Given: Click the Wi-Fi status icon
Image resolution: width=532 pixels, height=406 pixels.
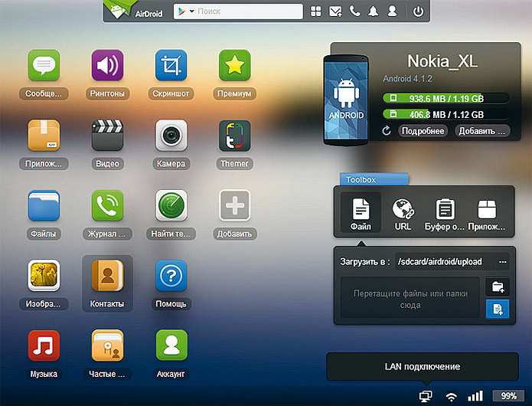Looking at the screenshot, I should pos(451,396).
